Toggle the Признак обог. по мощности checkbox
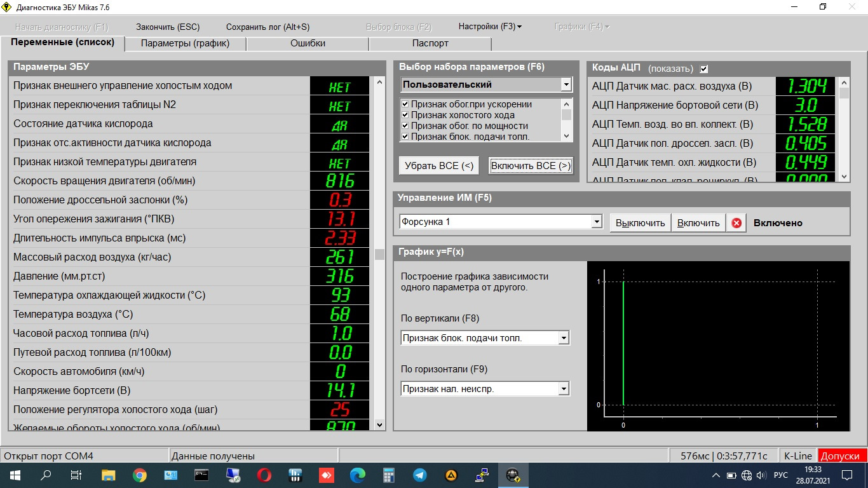Screen dimensions: 868x488 pos(405,126)
